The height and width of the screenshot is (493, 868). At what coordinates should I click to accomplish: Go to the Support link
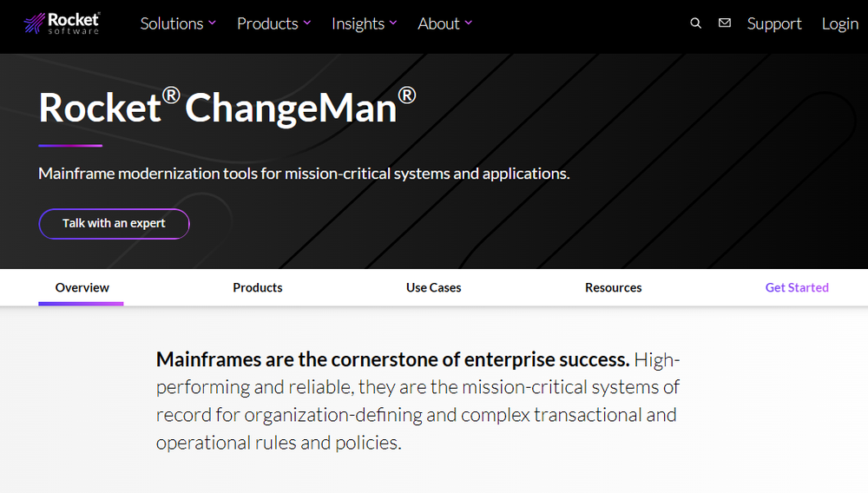774,23
